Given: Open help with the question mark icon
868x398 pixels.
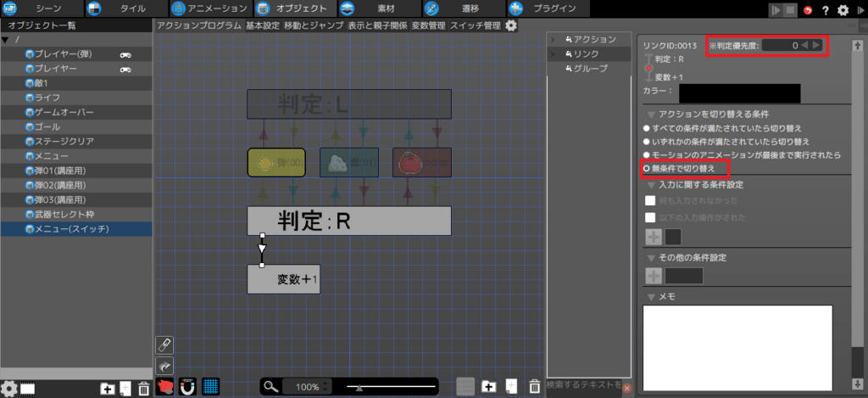Looking at the screenshot, I should pyautogui.click(x=826, y=10).
